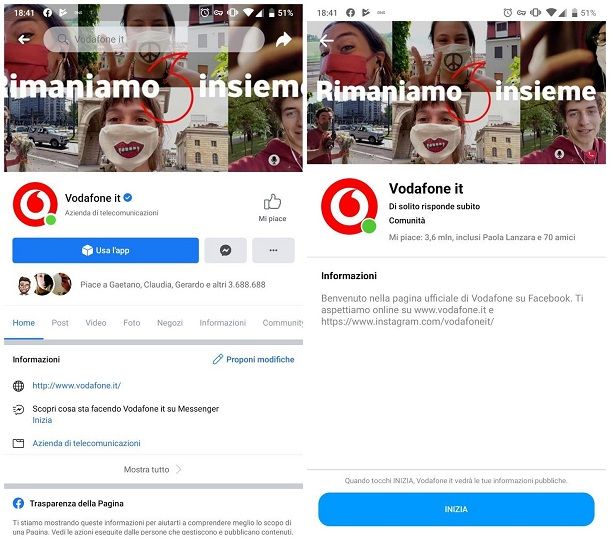Open Messenger chat button icon
The height and width of the screenshot is (539, 610).
226,250
